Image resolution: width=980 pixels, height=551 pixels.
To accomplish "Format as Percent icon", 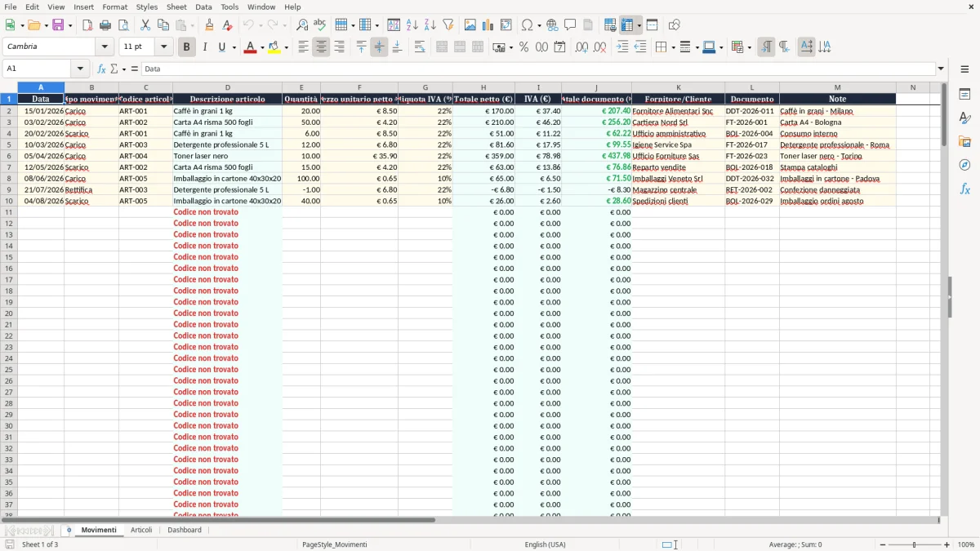I will tap(523, 47).
